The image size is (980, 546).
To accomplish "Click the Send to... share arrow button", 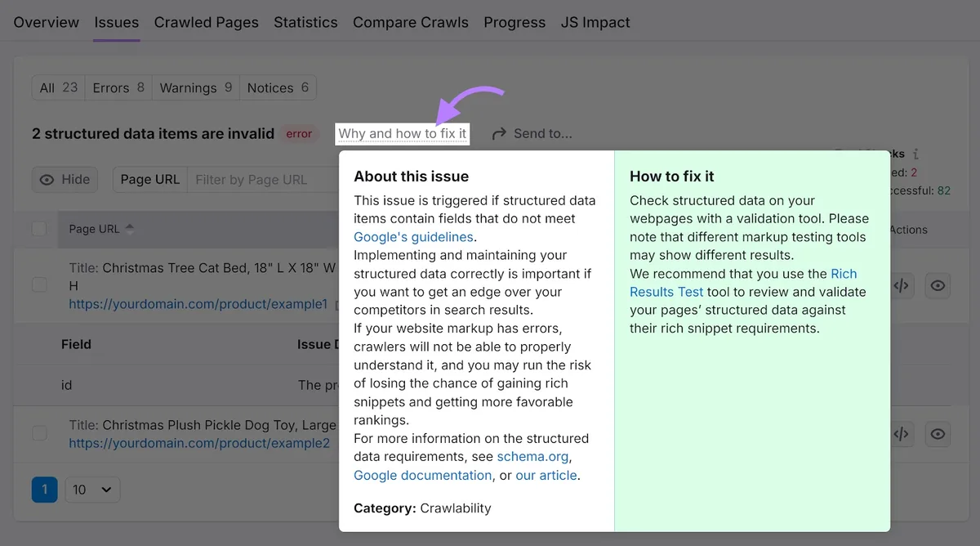I will pyautogui.click(x=532, y=133).
